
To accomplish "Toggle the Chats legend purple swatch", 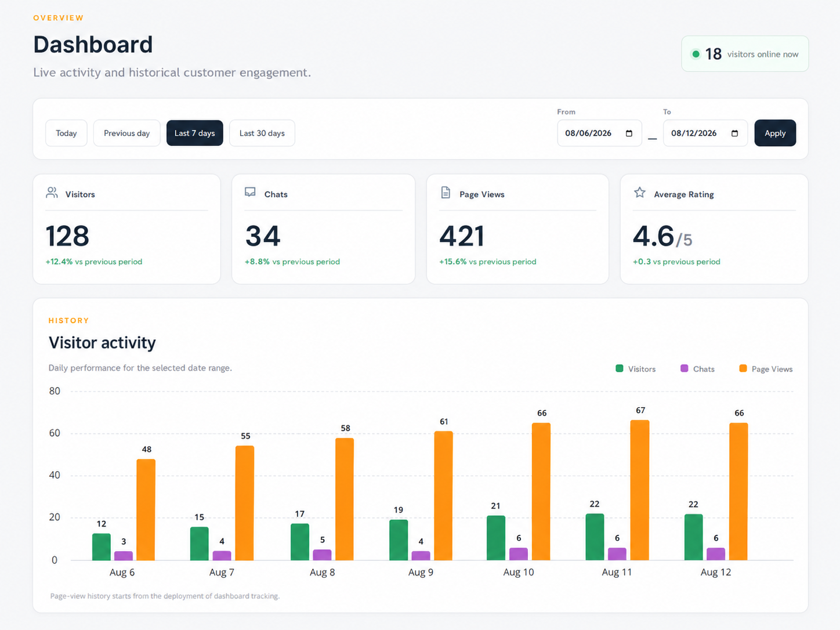I will pos(684,368).
